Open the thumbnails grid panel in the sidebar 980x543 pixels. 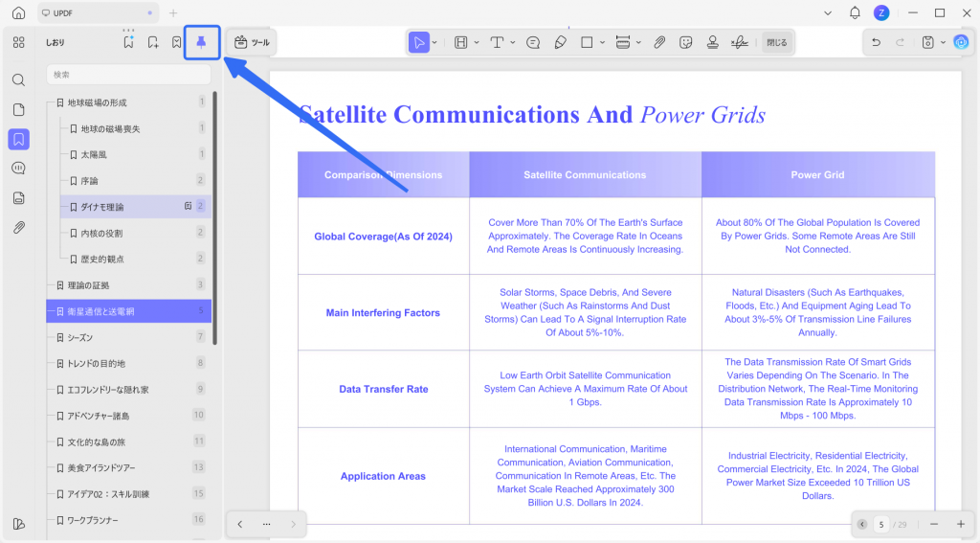(x=19, y=42)
